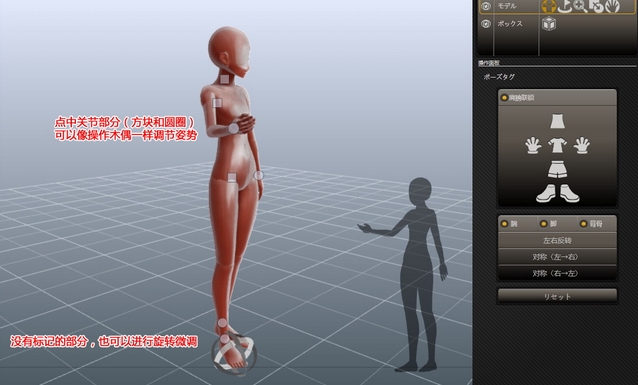Click the 对称（左→右） button
The width and height of the screenshot is (638, 385).
(557, 257)
